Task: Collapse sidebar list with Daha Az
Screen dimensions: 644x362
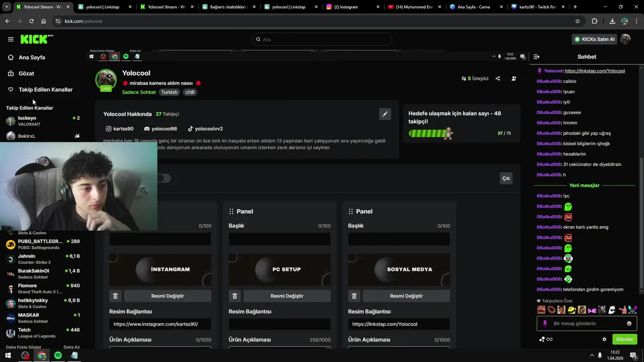Action: click(71, 347)
